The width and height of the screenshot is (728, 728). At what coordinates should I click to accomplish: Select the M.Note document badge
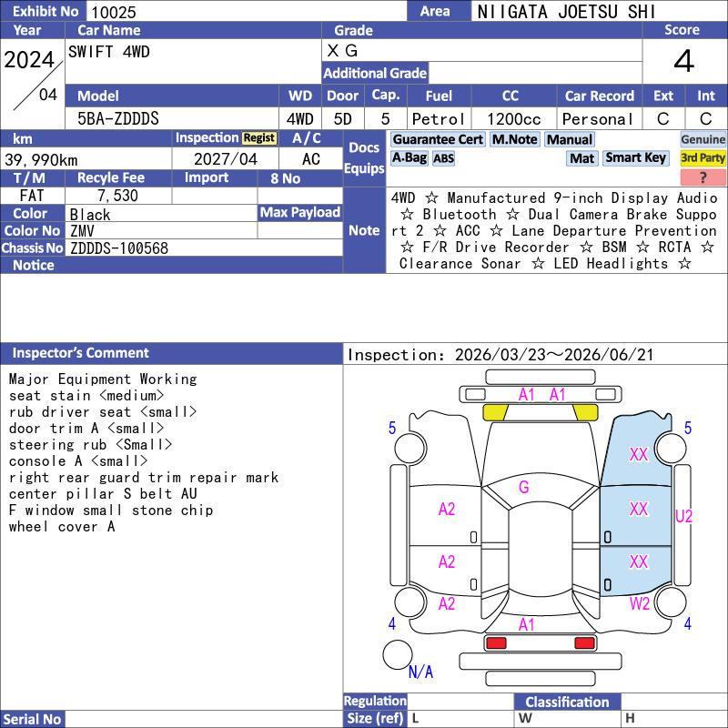coord(515,139)
